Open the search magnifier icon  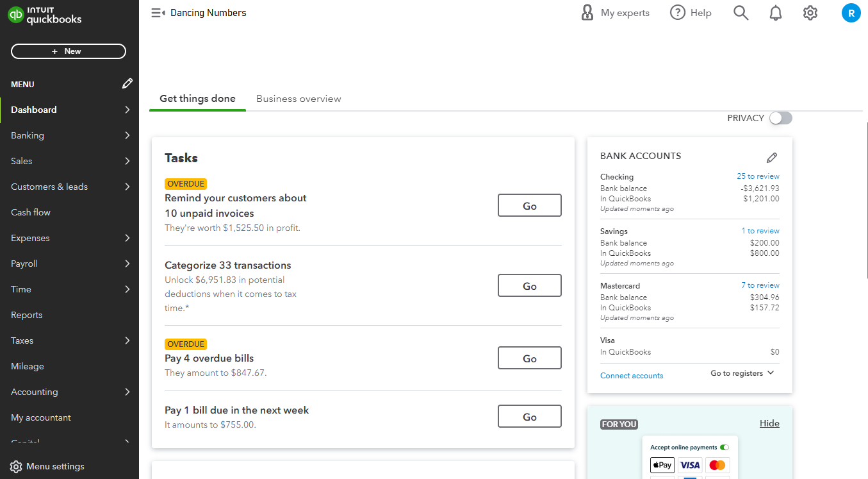(x=741, y=12)
